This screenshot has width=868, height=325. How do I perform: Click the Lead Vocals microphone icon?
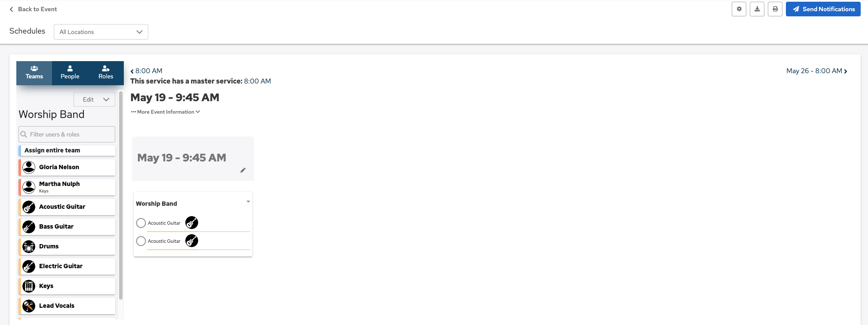[x=29, y=306]
